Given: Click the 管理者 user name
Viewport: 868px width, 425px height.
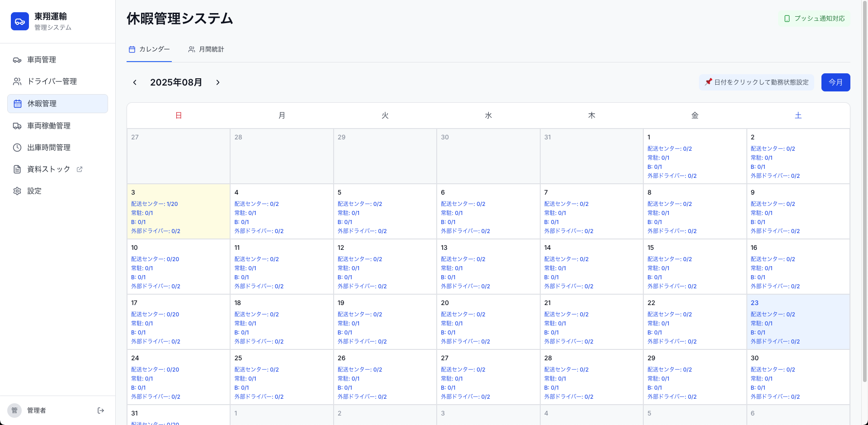Looking at the screenshot, I should (x=37, y=411).
